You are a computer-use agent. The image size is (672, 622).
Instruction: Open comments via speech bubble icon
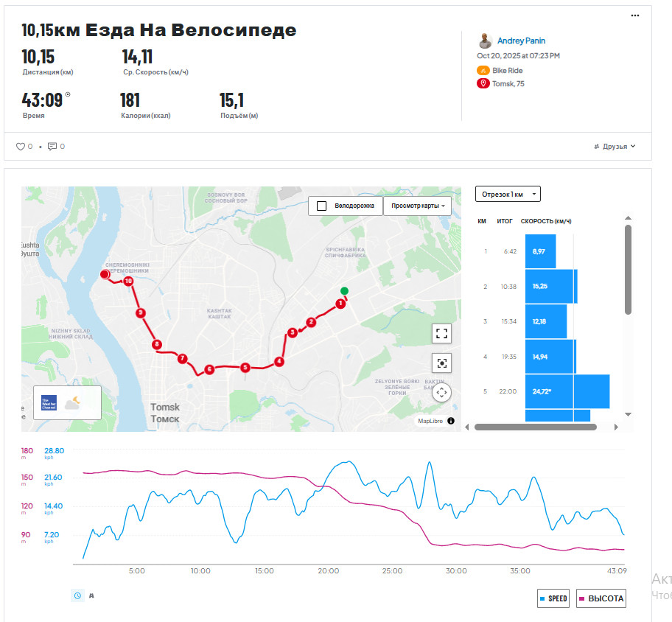[x=52, y=147]
